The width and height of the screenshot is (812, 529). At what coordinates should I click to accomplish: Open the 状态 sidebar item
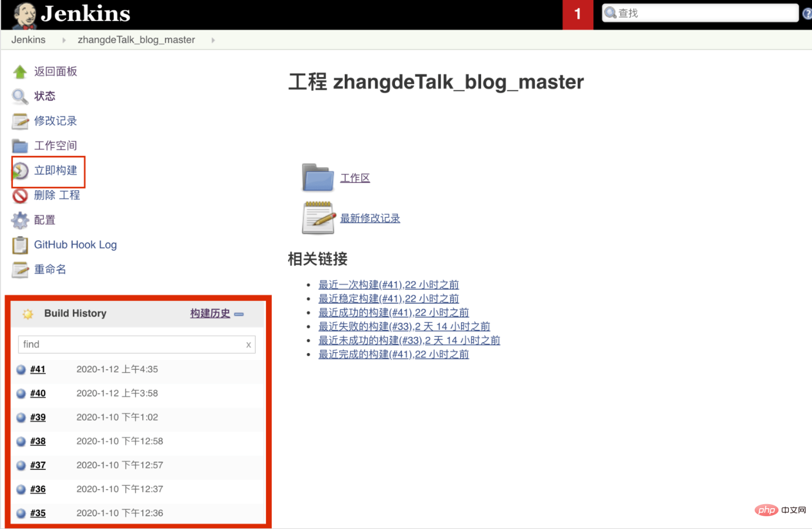[45, 96]
